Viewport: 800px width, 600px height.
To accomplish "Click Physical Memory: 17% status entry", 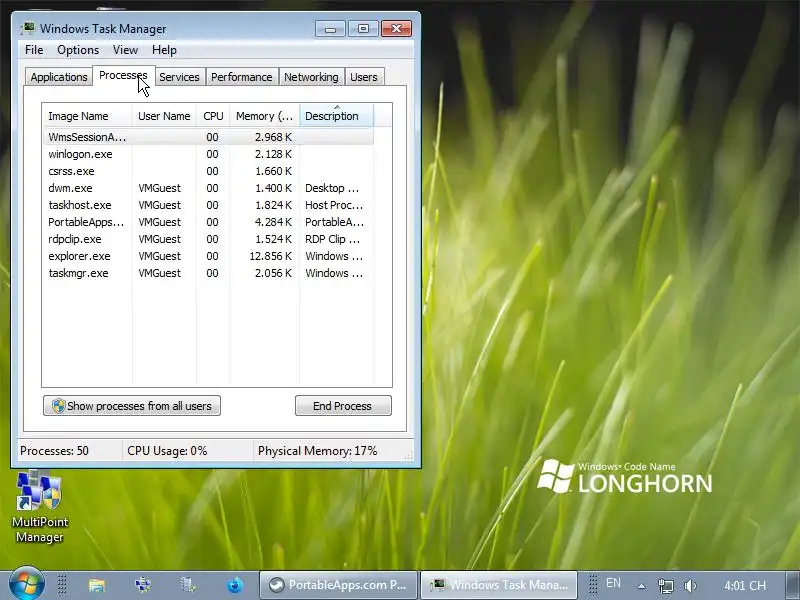I will coord(317,451).
